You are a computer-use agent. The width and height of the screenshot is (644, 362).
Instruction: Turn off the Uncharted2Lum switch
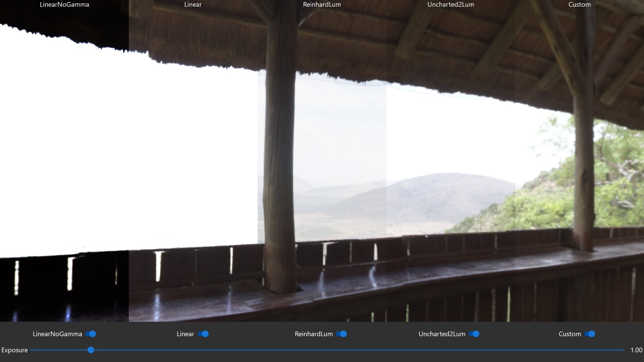474,334
